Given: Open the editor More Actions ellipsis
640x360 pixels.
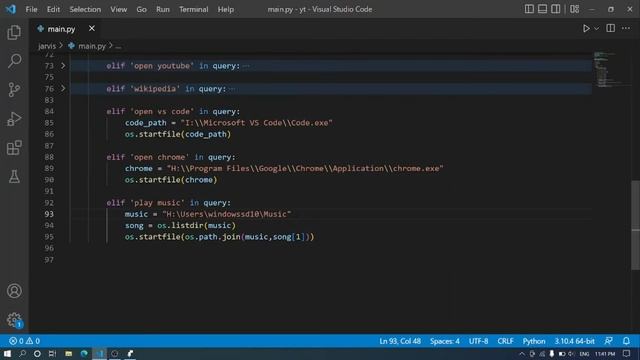Looking at the screenshot, I should pyautogui.click(x=626, y=28).
